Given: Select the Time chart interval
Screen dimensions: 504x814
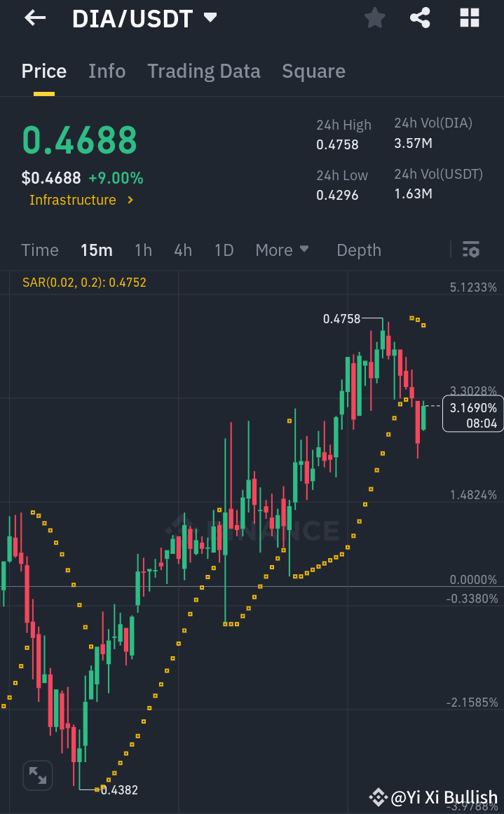Looking at the screenshot, I should tap(40, 250).
